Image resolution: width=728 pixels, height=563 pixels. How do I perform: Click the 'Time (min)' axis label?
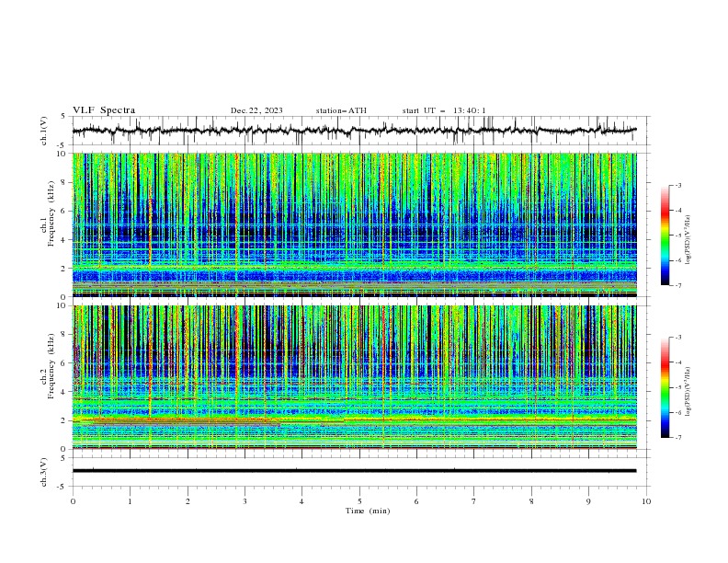[x=368, y=511]
